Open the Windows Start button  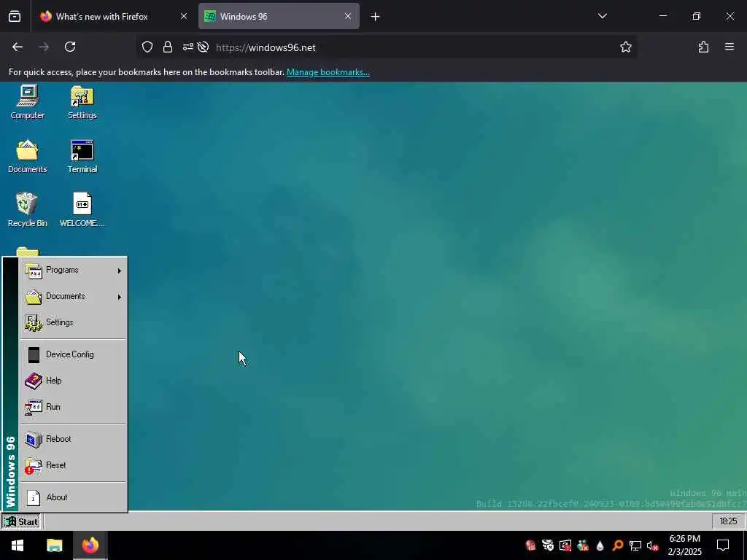click(x=18, y=545)
